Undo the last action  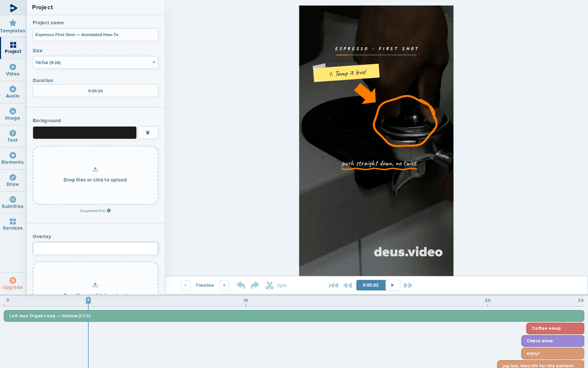click(x=241, y=285)
